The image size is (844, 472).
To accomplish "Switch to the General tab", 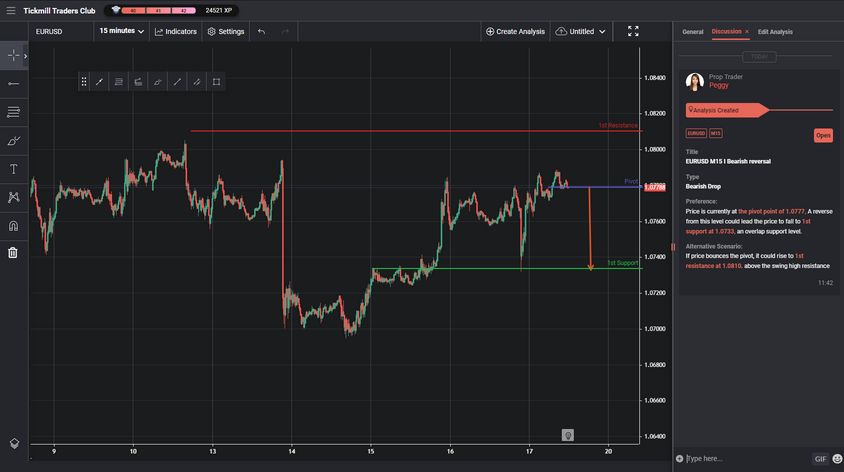I will 693,32.
